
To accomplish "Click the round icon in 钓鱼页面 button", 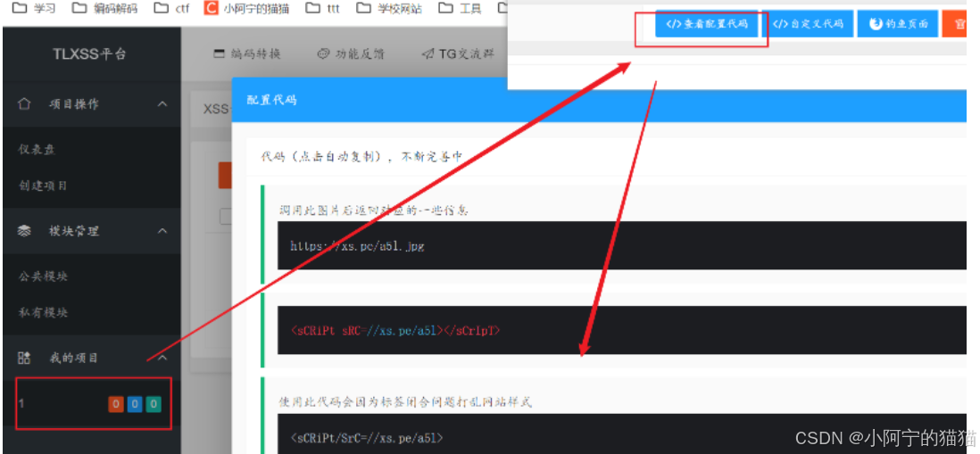I will (x=876, y=24).
